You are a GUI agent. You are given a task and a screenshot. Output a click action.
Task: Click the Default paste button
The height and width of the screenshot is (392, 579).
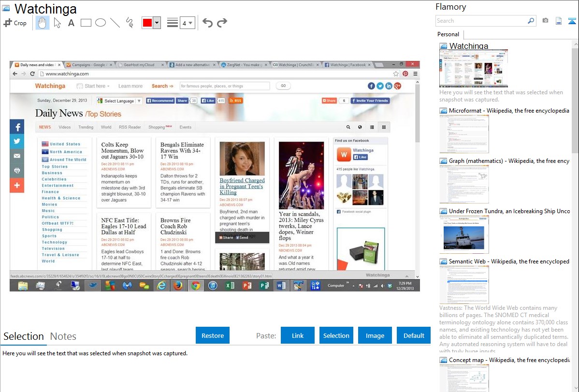(x=414, y=335)
